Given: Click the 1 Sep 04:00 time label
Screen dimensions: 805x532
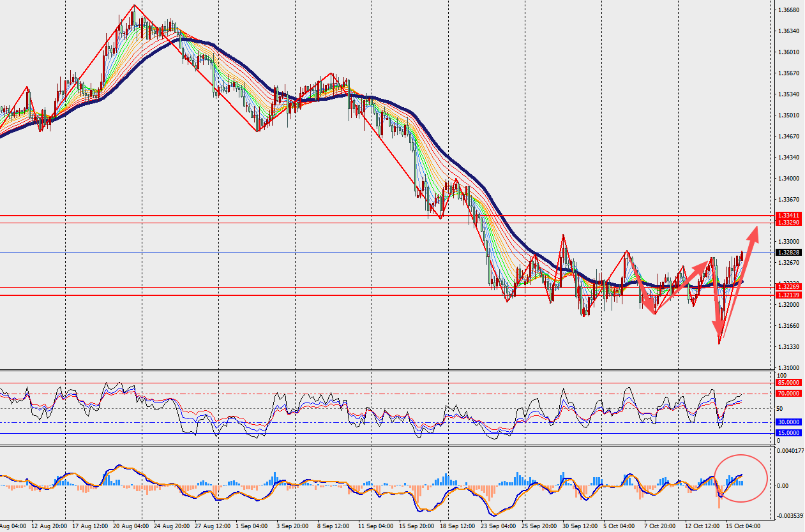Looking at the screenshot, I should click(x=252, y=526).
